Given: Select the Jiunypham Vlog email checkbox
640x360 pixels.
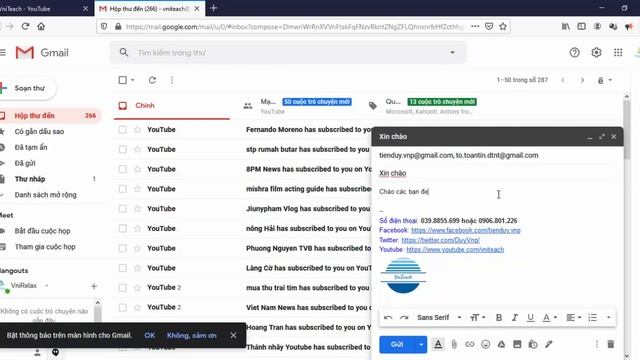Looking at the screenshot, I should click(x=122, y=209).
